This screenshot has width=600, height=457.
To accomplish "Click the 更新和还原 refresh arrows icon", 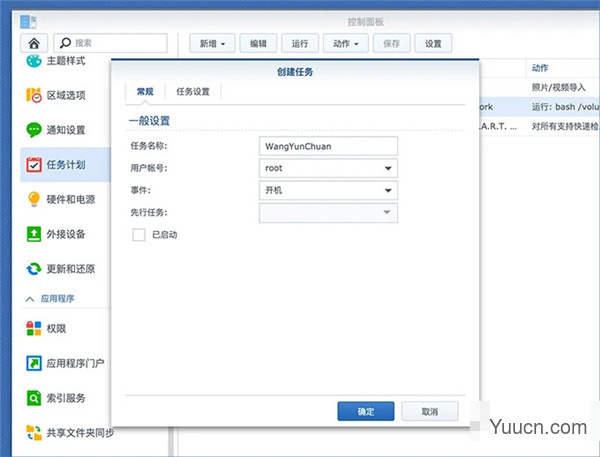I will click(34, 269).
